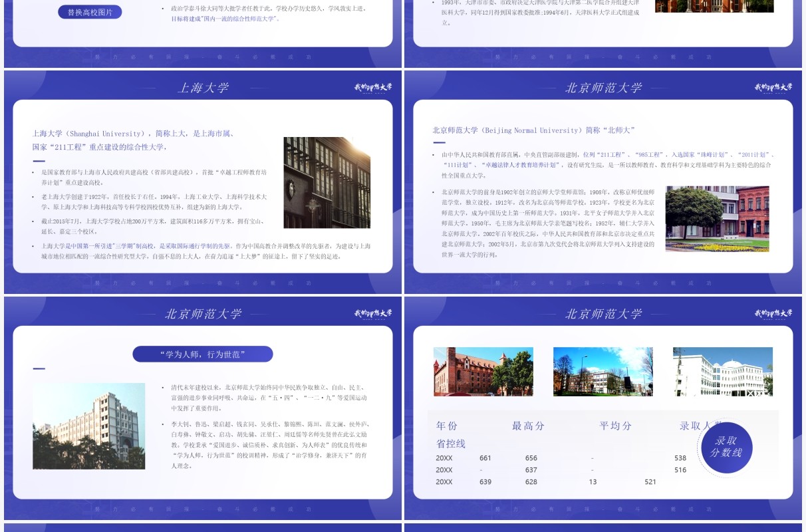The height and width of the screenshot is (532, 806).
Task: Click the red-brick building with round tree photo
Action: (x=717, y=219)
